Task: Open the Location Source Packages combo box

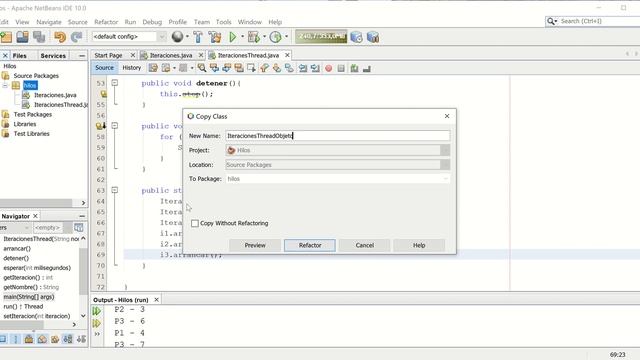Action: coord(338,165)
